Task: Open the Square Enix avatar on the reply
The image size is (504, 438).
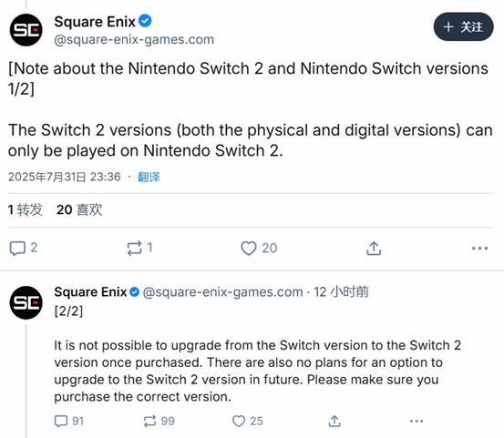Action: click(x=26, y=302)
